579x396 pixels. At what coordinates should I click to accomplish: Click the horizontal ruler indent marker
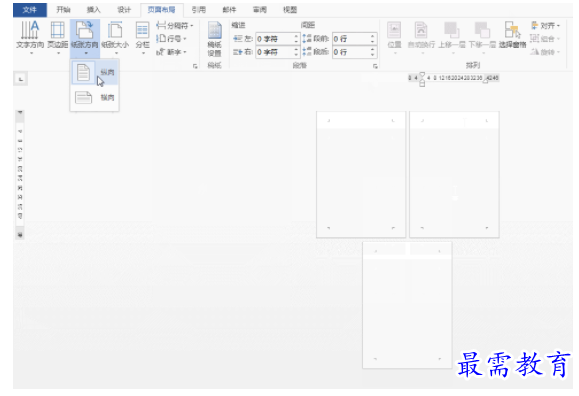pos(422,79)
